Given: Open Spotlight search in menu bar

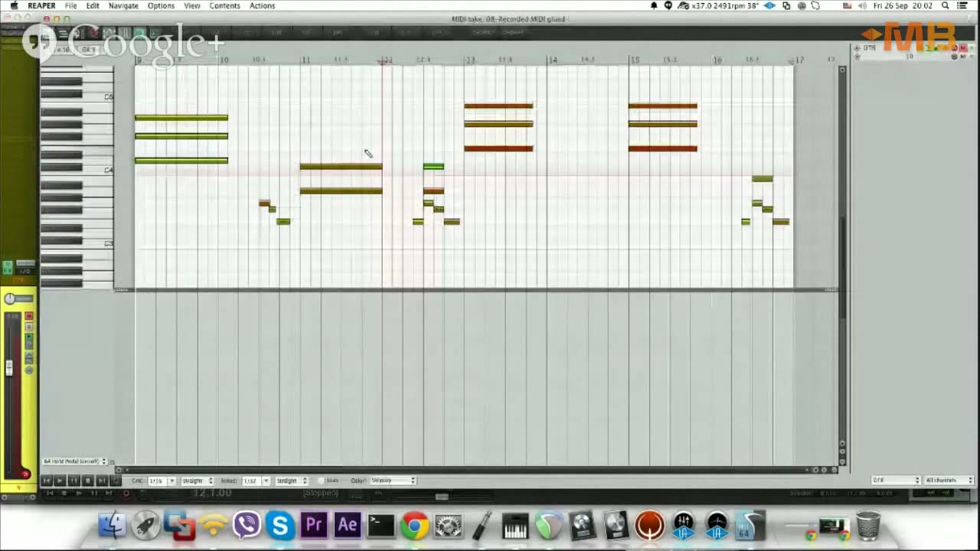Looking at the screenshot, I should [946, 5].
